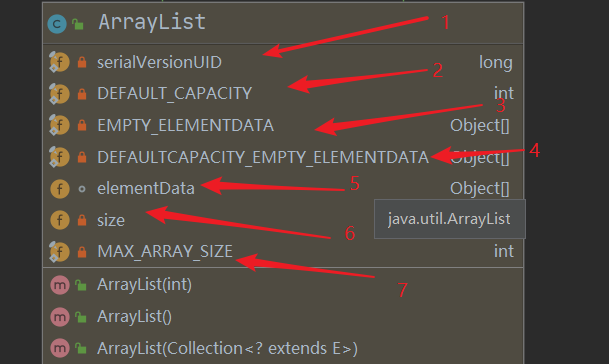Click the ArrayList class title
The image size is (609, 364).
pyautogui.click(x=152, y=22)
